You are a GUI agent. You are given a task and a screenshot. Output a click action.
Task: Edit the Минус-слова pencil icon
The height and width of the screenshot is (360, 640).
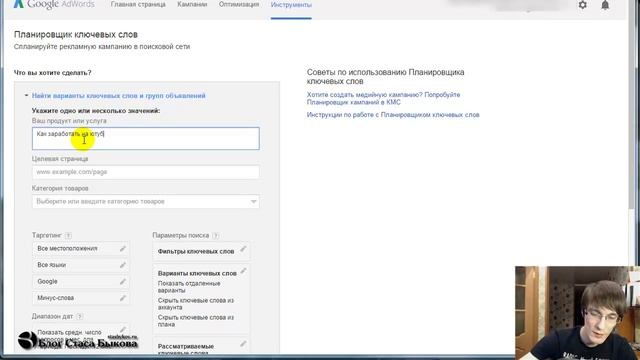(122, 298)
